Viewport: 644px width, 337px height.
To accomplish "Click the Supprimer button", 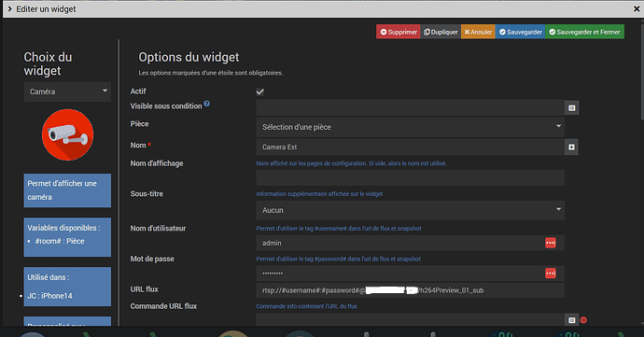I will pos(398,32).
